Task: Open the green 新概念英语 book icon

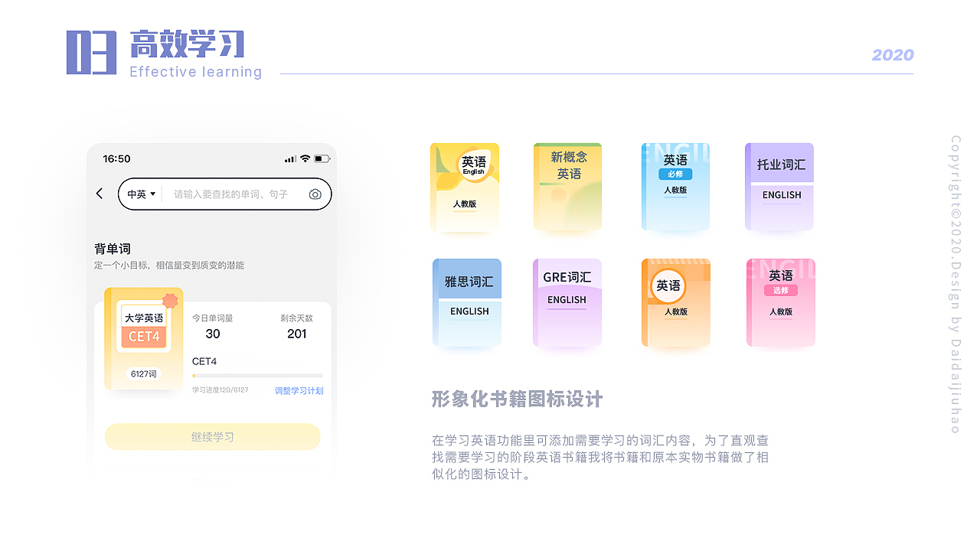Action: point(567,187)
